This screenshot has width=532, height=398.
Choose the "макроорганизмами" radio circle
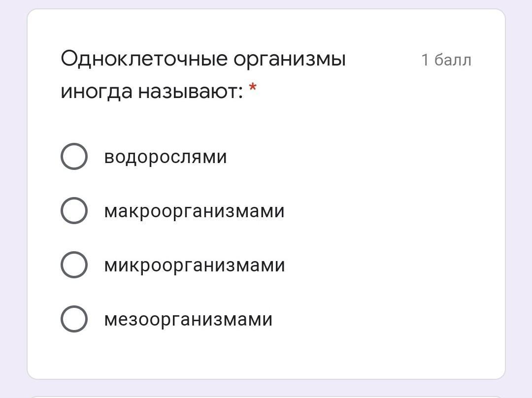(x=74, y=211)
